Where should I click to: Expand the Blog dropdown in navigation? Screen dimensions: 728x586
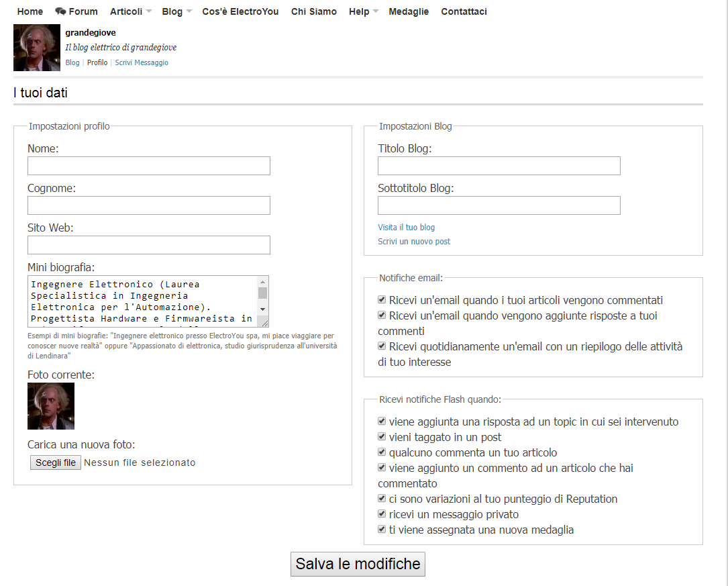[x=177, y=11]
